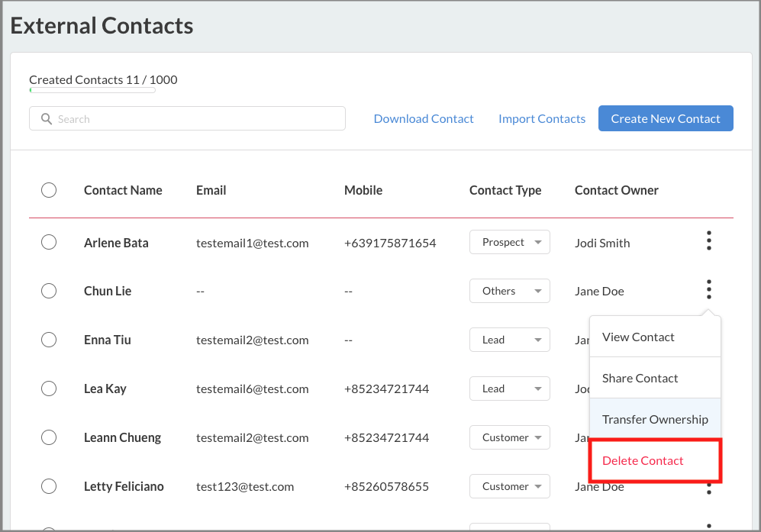This screenshot has width=761, height=532.
Task: Click the Contact Owner column header
Action: [x=617, y=190]
